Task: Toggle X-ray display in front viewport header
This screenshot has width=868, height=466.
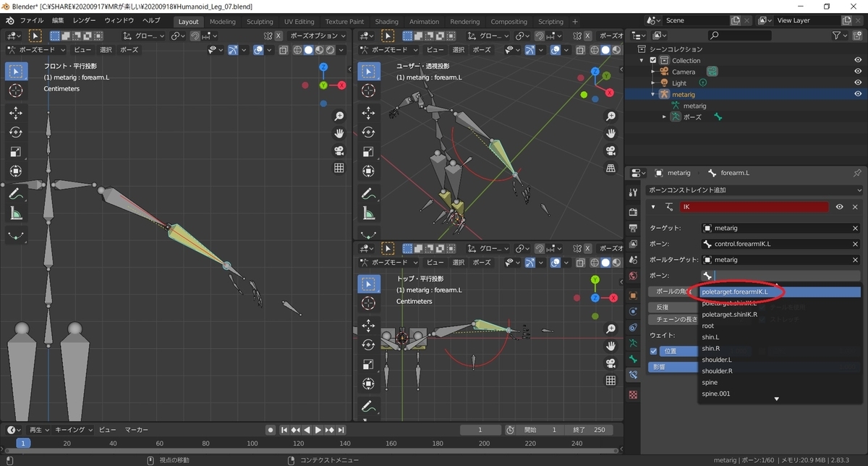Action: coord(283,50)
